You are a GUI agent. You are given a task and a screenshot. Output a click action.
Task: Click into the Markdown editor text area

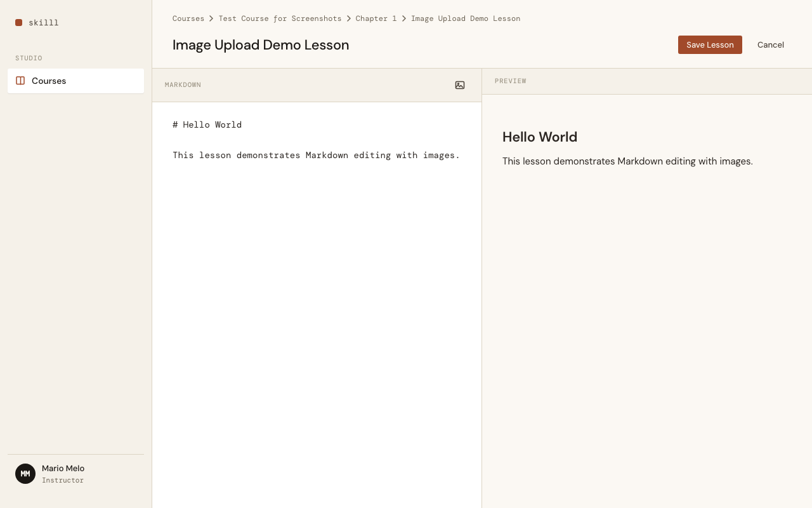coord(317,305)
